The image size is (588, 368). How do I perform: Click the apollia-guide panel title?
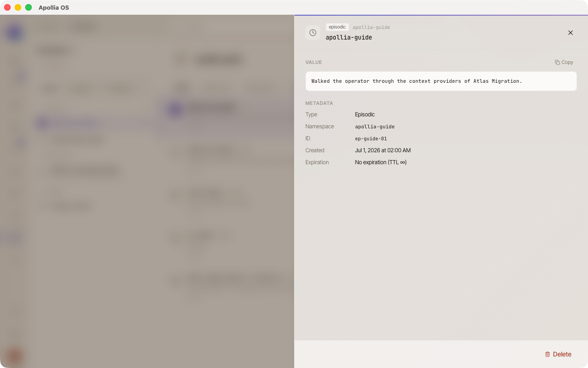click(349, 37)
